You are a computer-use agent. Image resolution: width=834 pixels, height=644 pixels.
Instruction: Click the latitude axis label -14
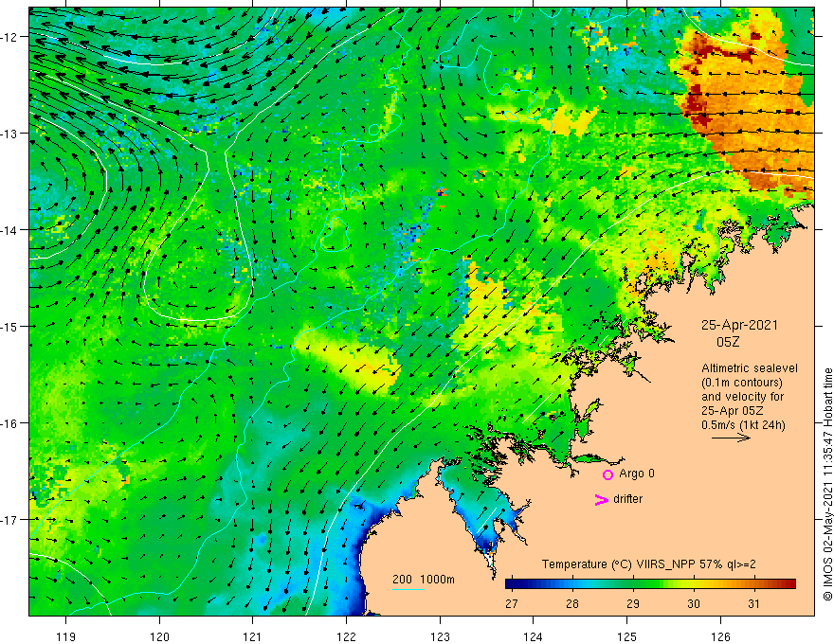(9, 230)
